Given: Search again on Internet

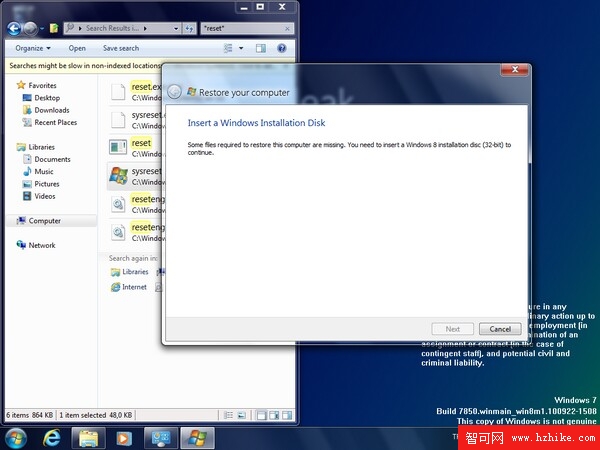Looking at the screenshot, I should [129, 287].
